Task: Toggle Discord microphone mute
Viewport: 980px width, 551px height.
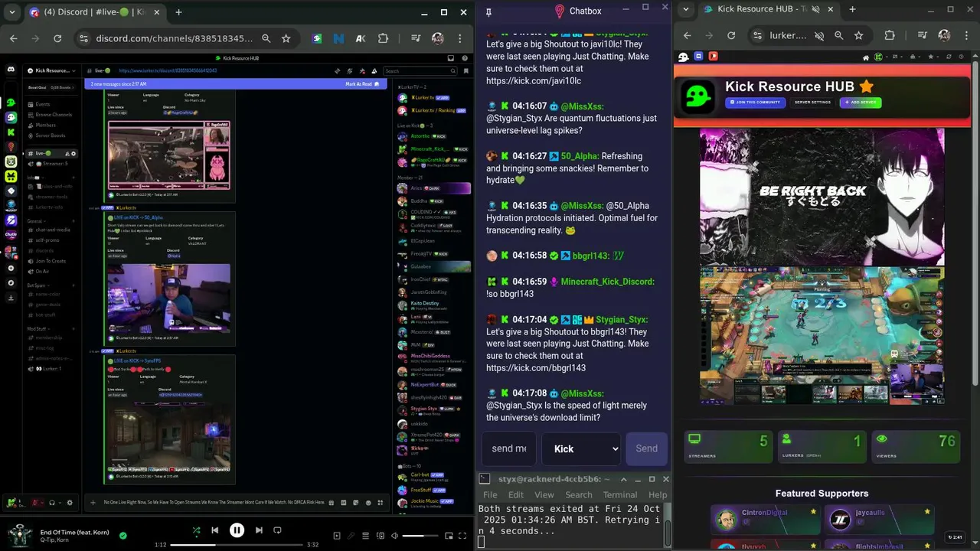Action: pos(35,503)
